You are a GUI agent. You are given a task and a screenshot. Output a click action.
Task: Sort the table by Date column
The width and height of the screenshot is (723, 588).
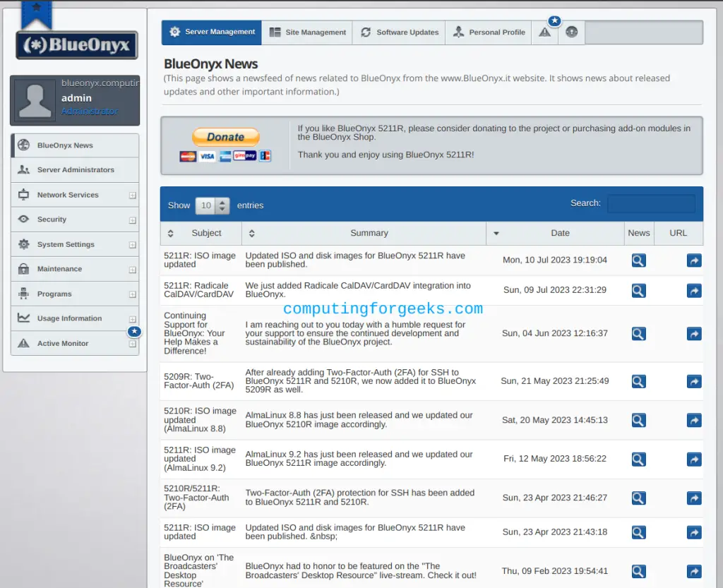[555, 233]
